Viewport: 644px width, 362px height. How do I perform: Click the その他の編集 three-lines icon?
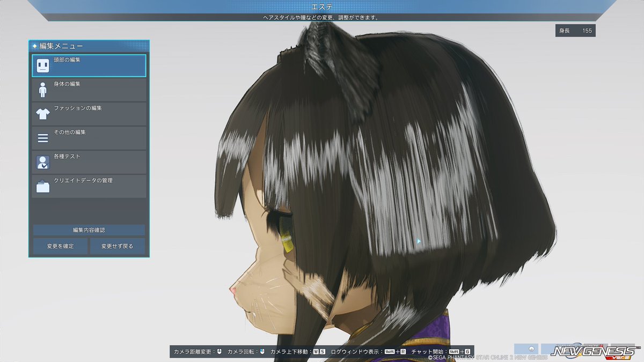point(43,138)
